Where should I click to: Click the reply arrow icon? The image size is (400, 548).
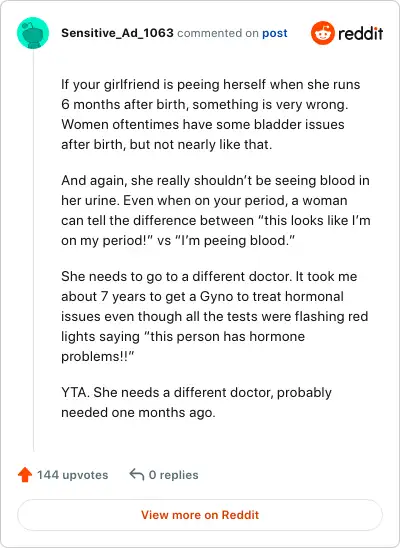(137, 475)
